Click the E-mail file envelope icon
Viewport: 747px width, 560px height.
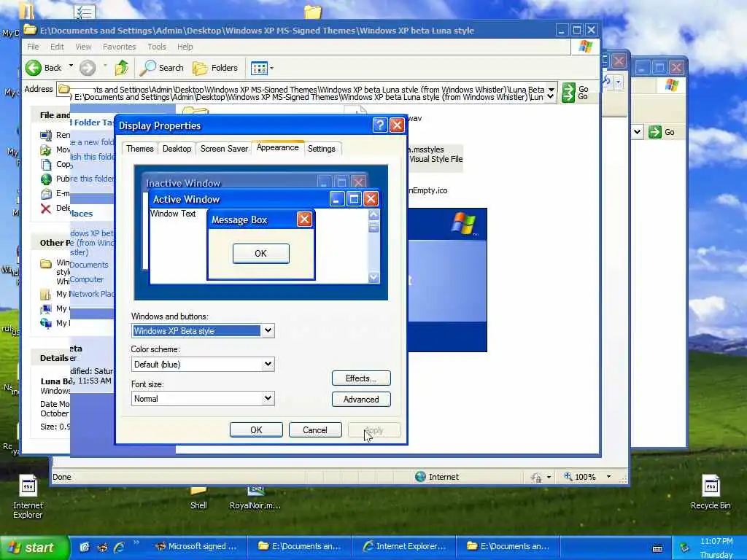46,194
